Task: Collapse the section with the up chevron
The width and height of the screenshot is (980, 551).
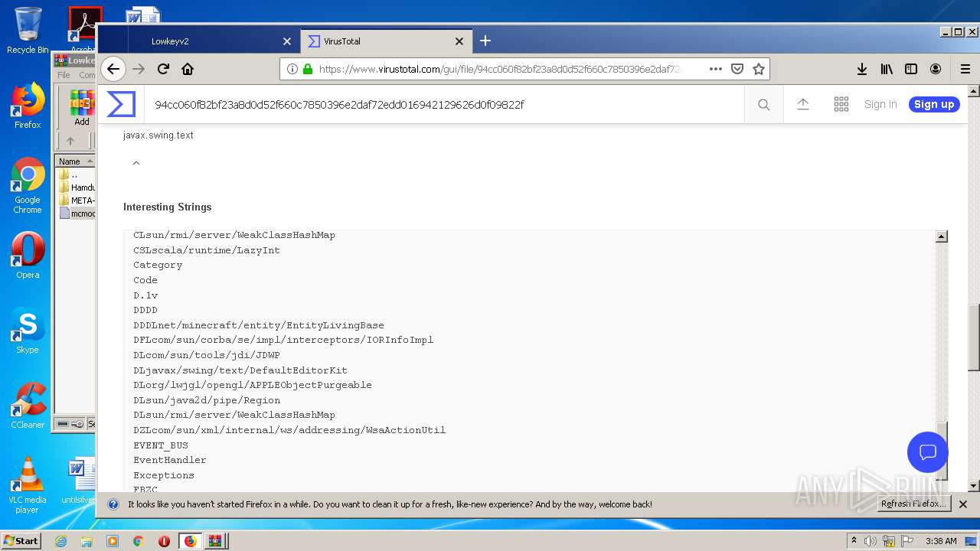Action: (136, 163)
